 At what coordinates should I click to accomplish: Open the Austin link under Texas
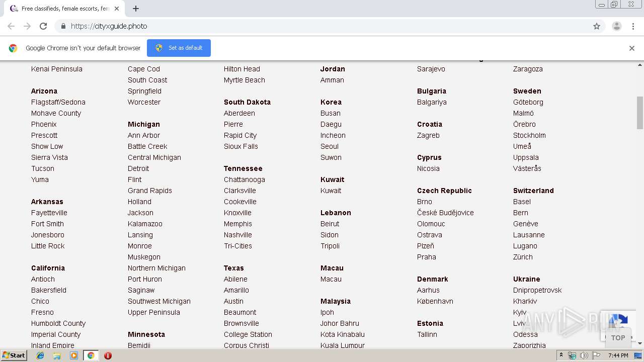click(233, 301)
